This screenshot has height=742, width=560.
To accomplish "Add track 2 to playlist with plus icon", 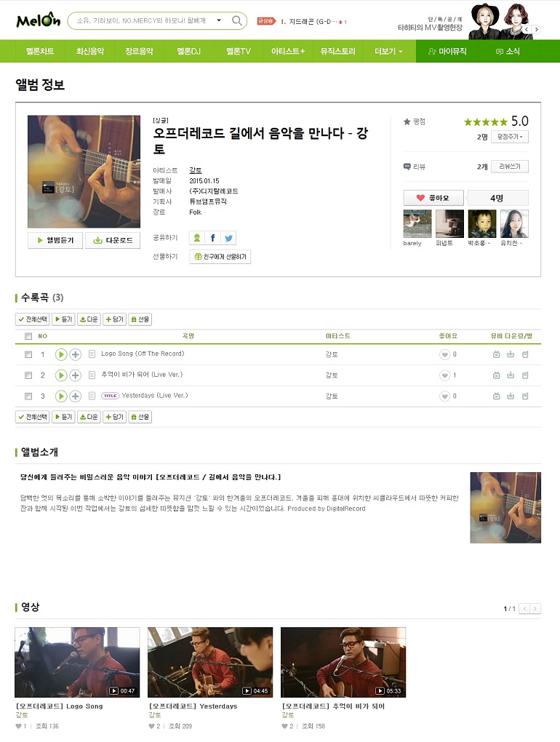I will (75, 375).
